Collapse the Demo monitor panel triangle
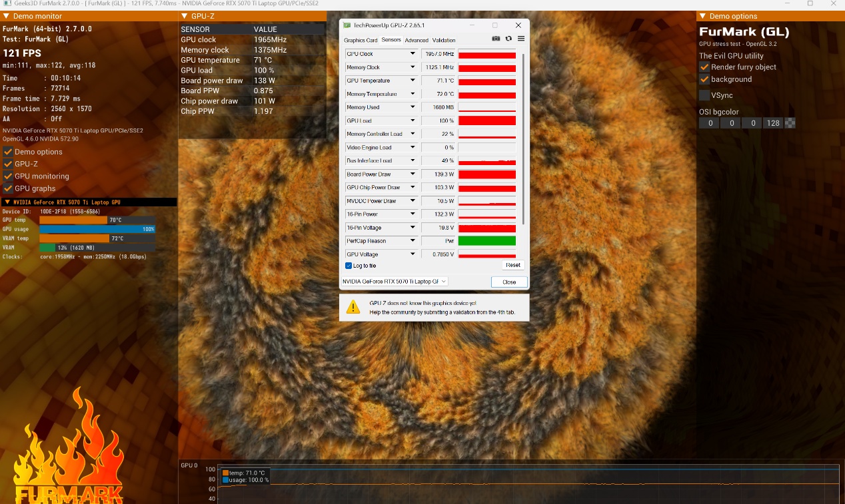 point(6,16)
